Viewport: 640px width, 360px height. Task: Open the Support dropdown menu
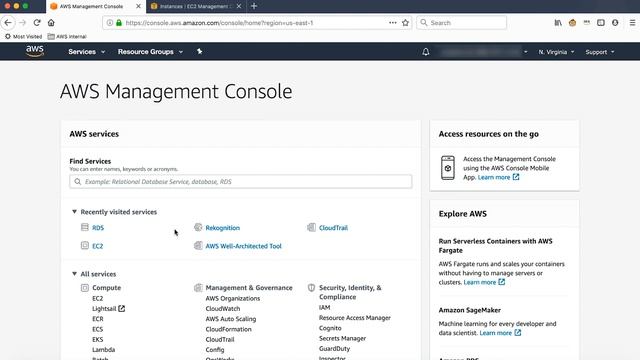[x=600, y=52]
